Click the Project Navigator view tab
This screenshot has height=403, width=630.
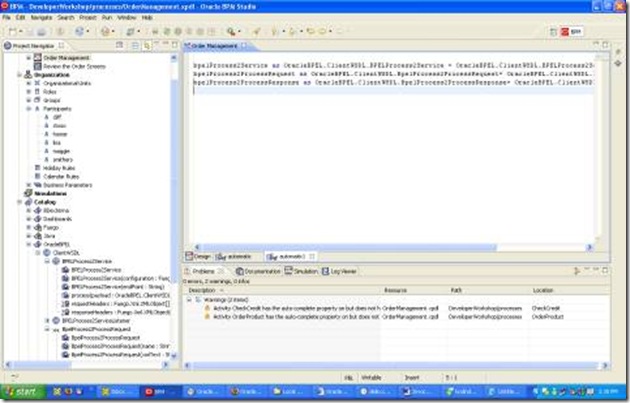coord(33,46)
